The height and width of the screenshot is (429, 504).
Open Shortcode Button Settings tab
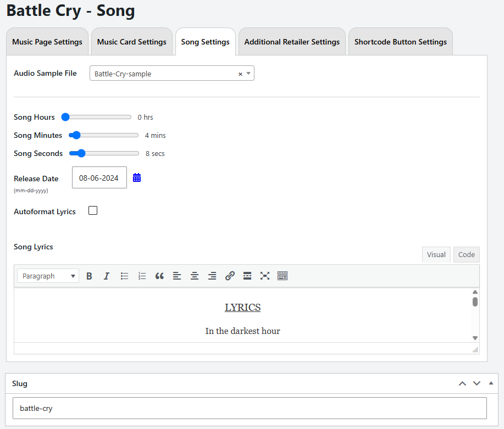tap(401, 42)
